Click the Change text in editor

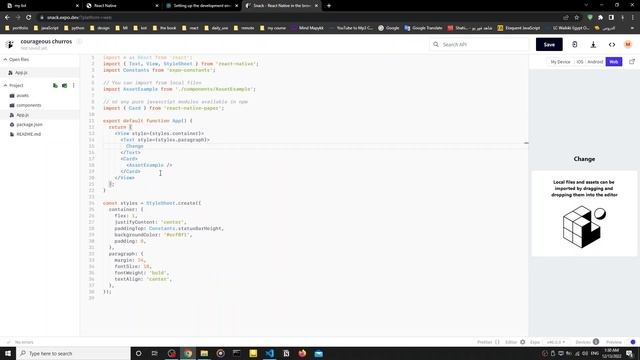[134, 146]
